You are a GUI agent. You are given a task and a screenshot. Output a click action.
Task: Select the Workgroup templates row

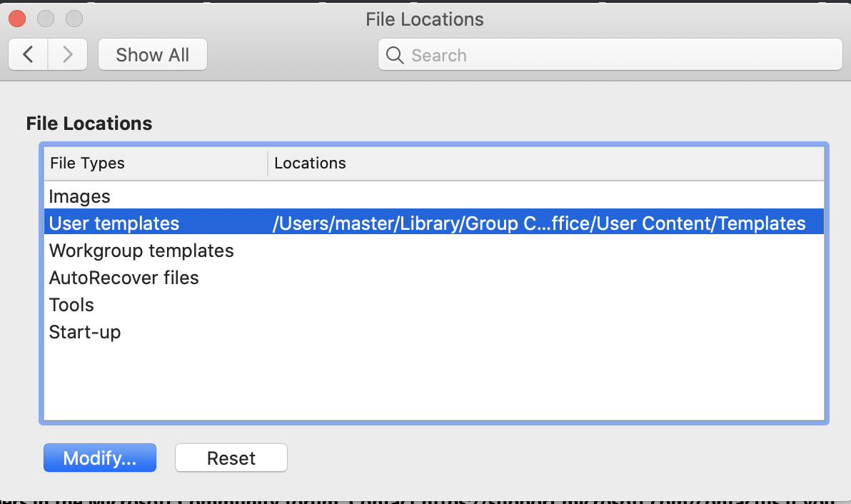tap(433, 250)
